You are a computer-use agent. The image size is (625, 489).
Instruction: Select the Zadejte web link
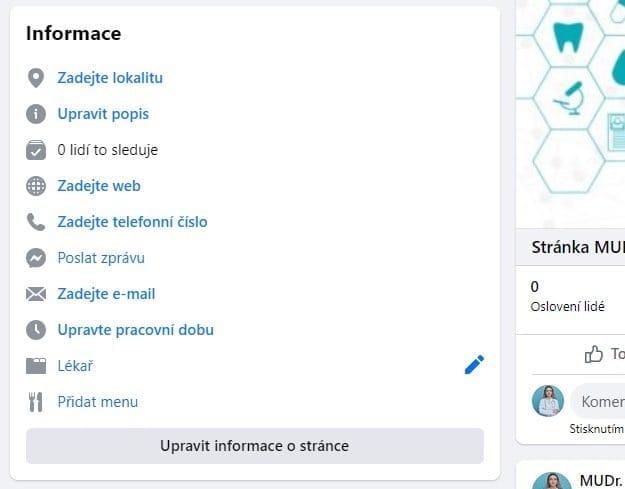(x=99, y=186)
